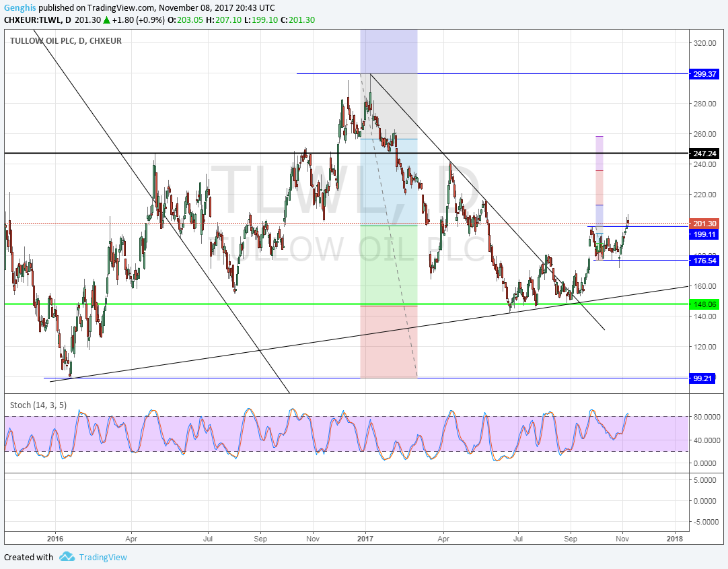
Task: Select the 247.24 black price label
Action: (x=704, y=154)
